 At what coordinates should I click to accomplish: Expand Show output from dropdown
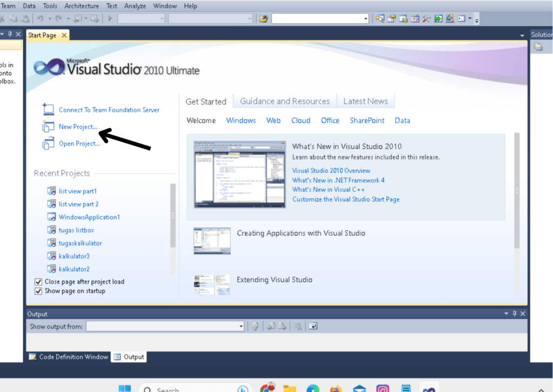[x=241, y=327]
